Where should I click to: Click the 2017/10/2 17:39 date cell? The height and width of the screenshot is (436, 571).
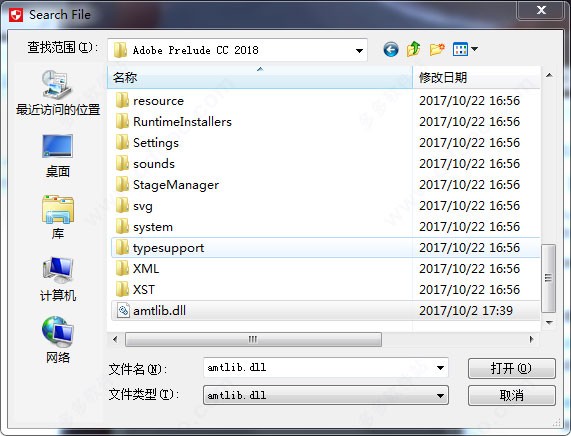pyautogui.click(x=466, y=311)
